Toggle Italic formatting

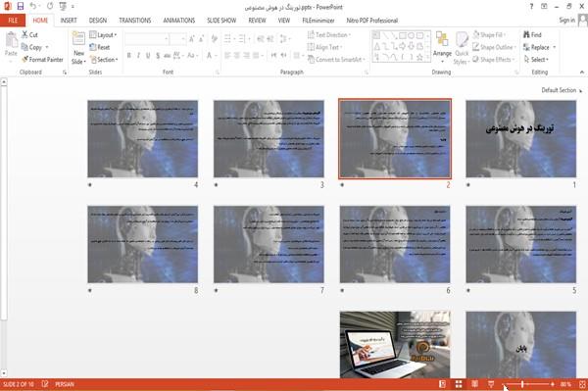(138, 56)
